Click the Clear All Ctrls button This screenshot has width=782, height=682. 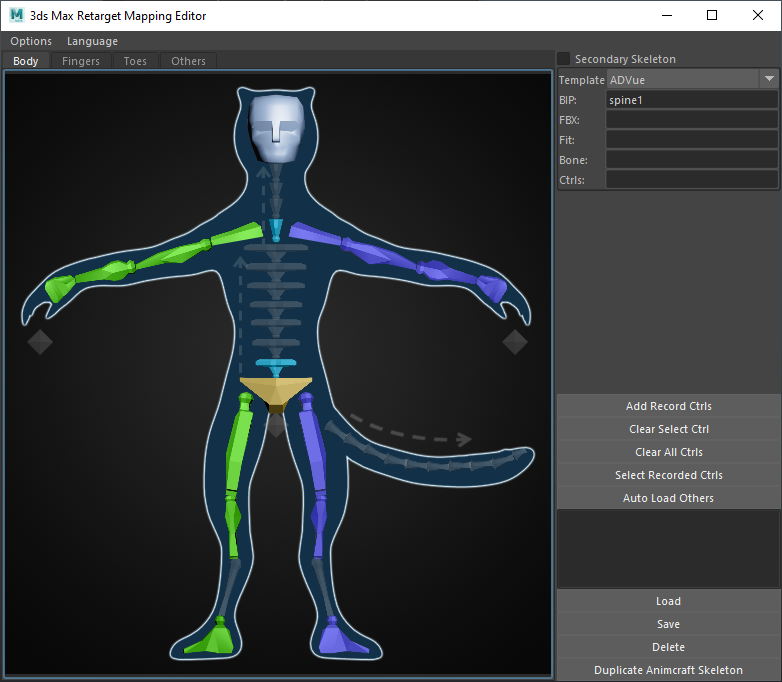click(668, 452)
